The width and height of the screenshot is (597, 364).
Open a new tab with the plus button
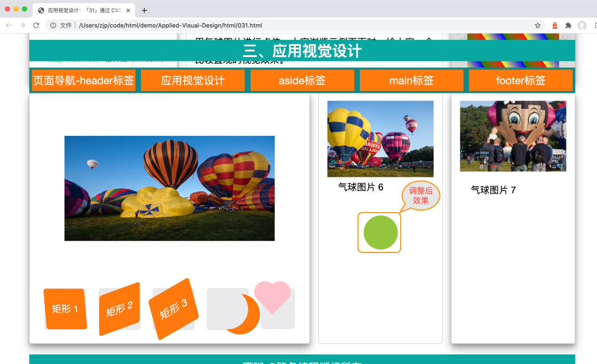point(144,10)
